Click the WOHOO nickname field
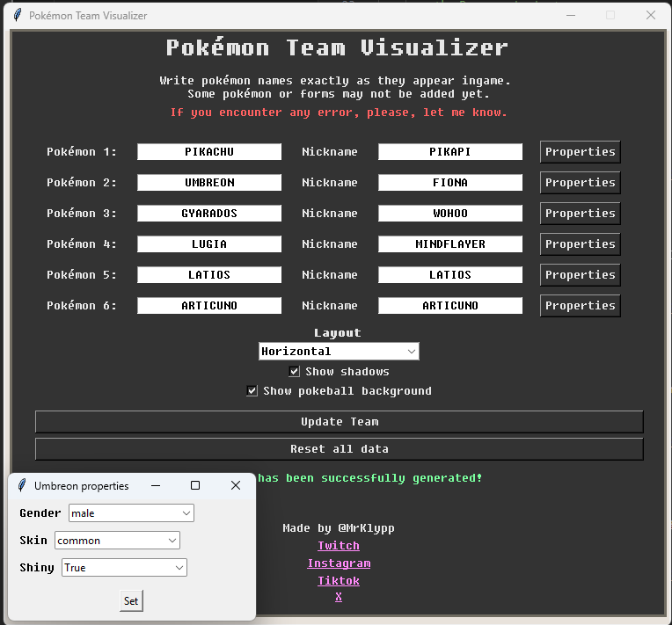Screen dimensions: 672x625 450,214
